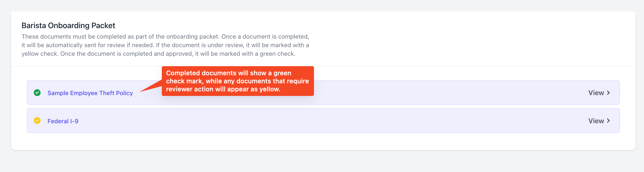The image size is (644, 172).
Task: Click 'green check mark' text in red callout
Action: click(229, 77)
